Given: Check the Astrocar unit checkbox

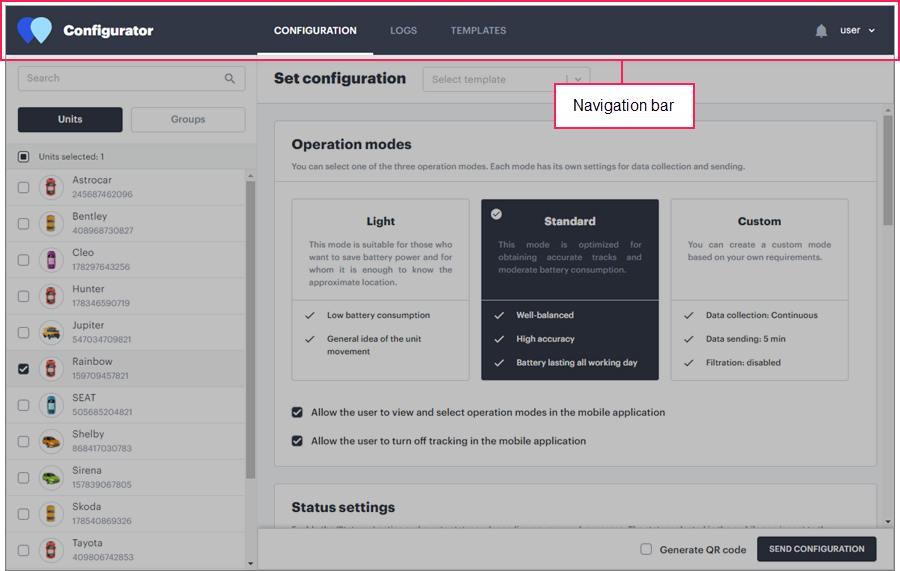Looking at the screenshot, I should [24, 187].
